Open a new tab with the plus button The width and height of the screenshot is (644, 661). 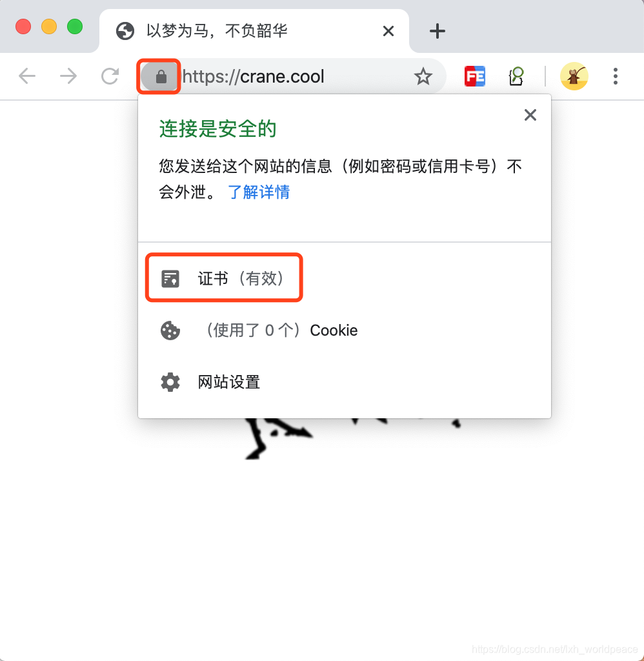pyautogui.click(x=437, y=31)
